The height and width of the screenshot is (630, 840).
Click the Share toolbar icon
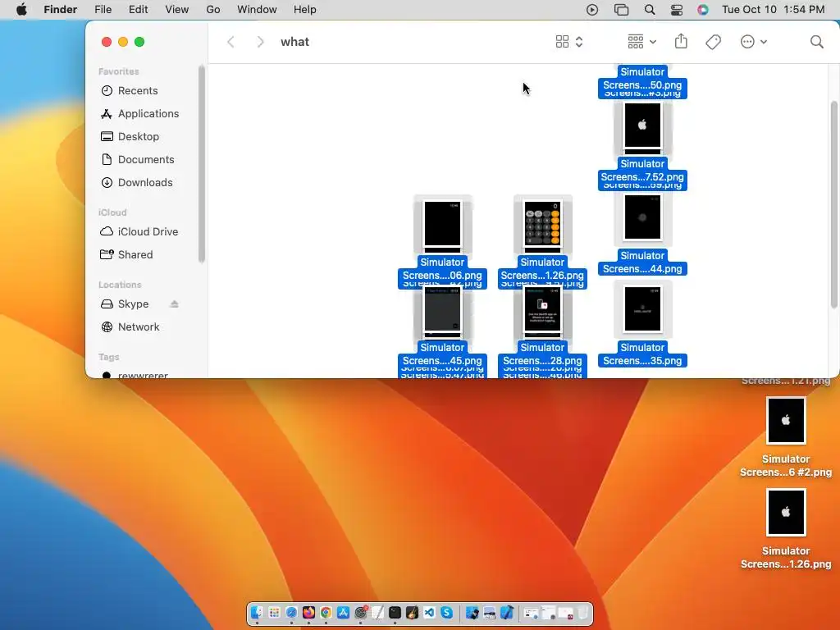click(x=681, y=41)
